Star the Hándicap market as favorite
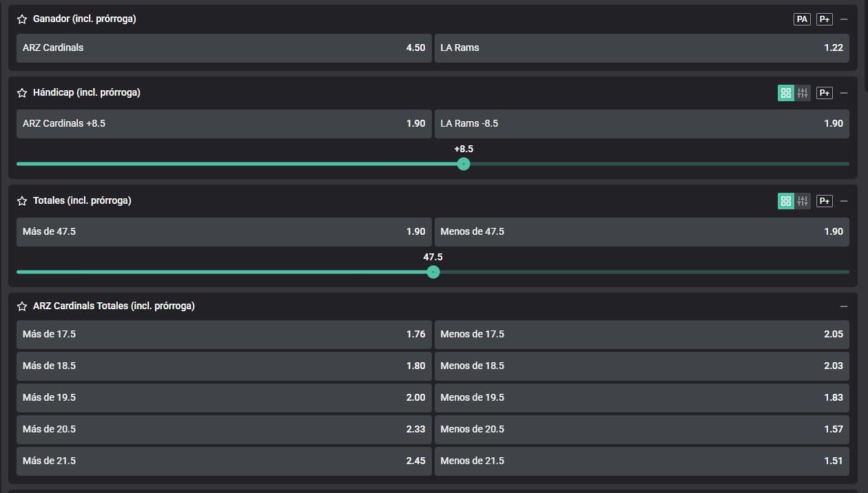 (x=22, y=93)
